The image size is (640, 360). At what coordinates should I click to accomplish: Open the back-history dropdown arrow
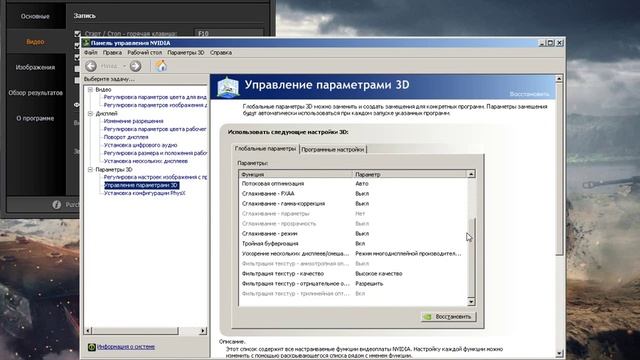pyautogui.click(x=124, y=66)
